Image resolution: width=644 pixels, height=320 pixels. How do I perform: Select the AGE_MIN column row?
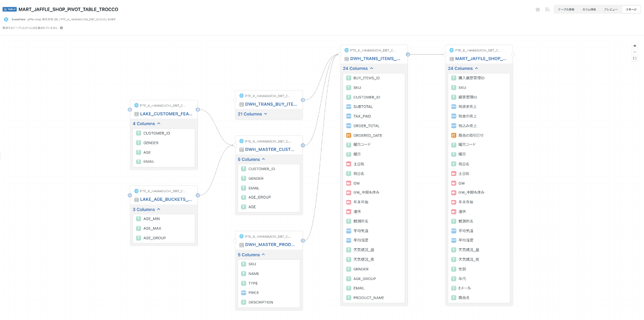(164, 219)
